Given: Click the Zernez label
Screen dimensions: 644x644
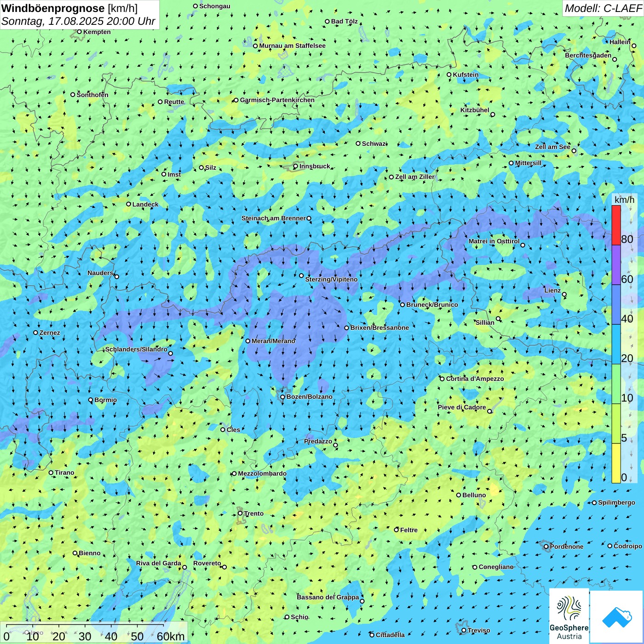Looking at the screenshot, I should point(50,333).
